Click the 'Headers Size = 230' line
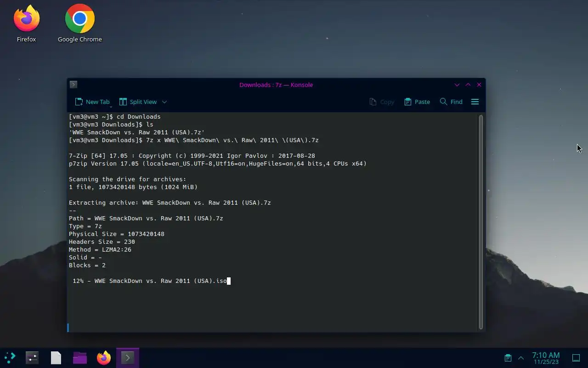Viewport: 588px width, 368px height. click(x=102, y=242)
